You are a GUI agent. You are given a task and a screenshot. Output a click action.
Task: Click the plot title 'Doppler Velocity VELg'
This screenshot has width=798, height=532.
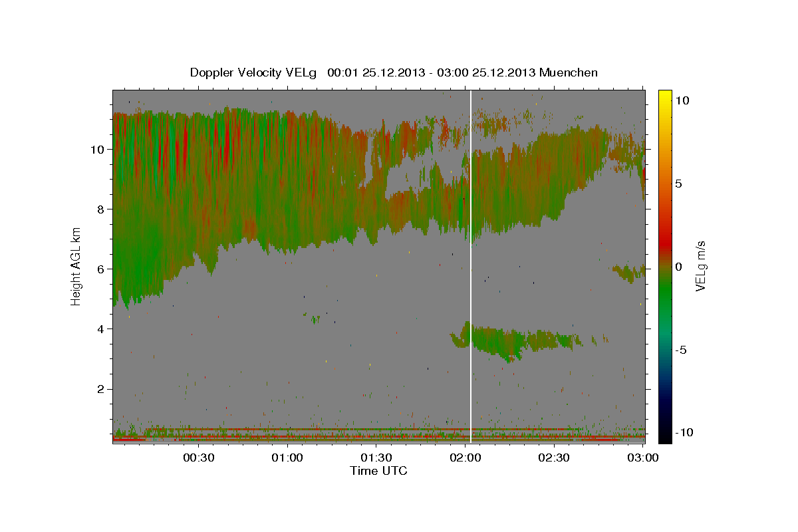[x=255, y=72]
